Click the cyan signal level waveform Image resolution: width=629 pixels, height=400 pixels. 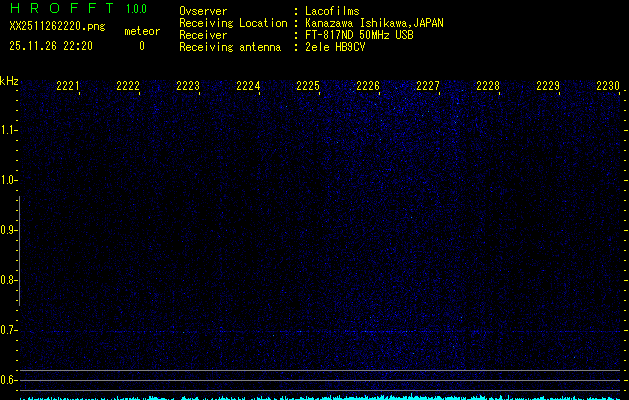pos(320,397)
